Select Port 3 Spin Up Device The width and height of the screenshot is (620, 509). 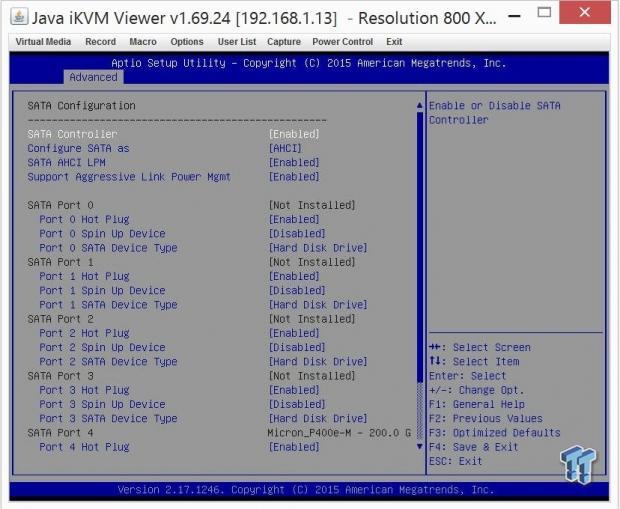click(x=102, y=405)
